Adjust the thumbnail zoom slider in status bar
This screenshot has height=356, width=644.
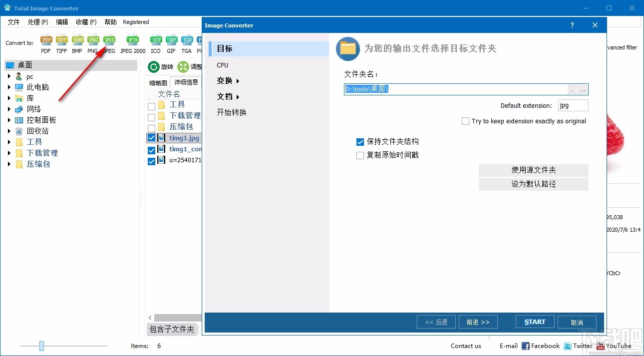pos(41,346)
